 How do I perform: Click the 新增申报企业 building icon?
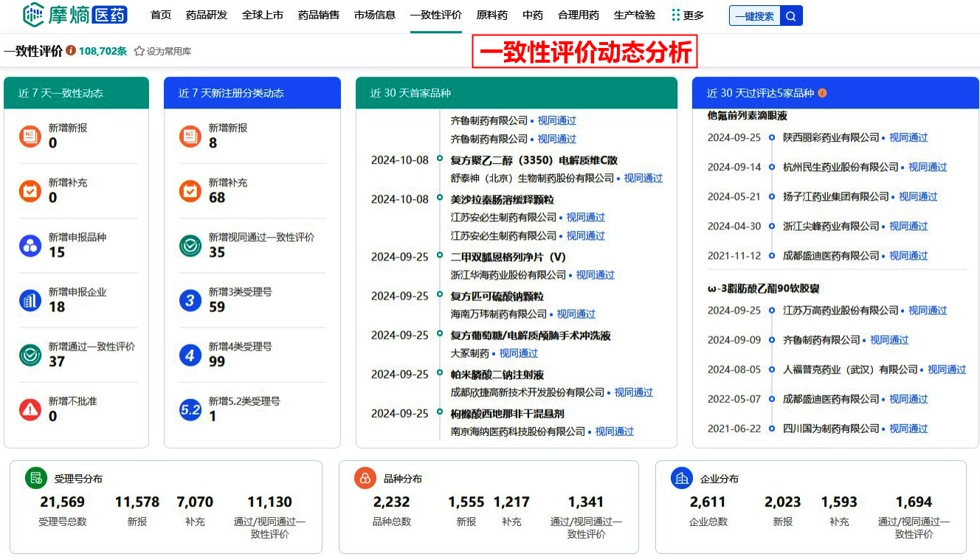[30, 300]
